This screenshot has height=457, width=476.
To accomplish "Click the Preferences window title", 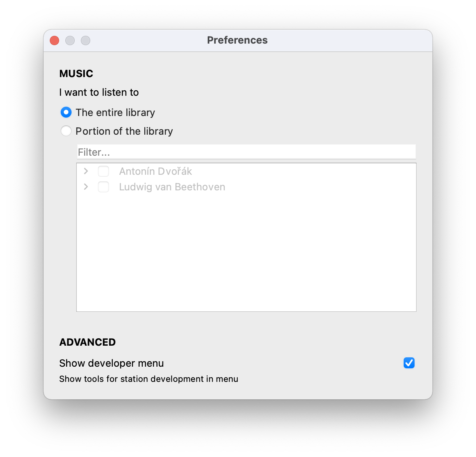I will coord(237,40).
